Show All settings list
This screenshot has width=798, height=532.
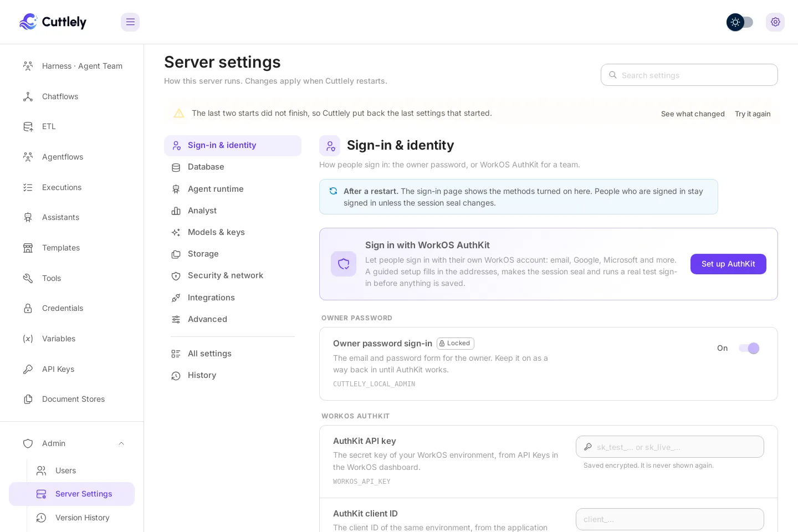pos(233,354)
